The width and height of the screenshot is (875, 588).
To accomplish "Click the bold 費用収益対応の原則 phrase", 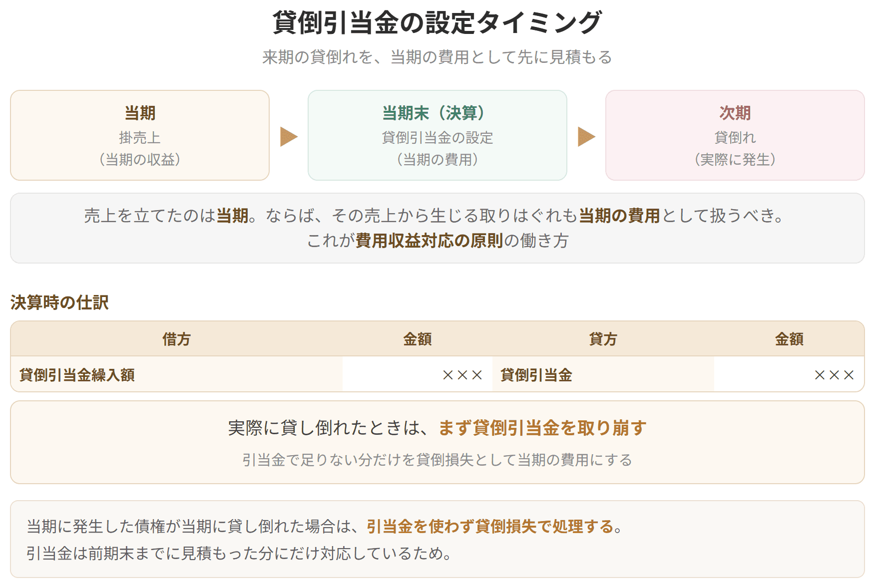I will [x=429, y=241].
